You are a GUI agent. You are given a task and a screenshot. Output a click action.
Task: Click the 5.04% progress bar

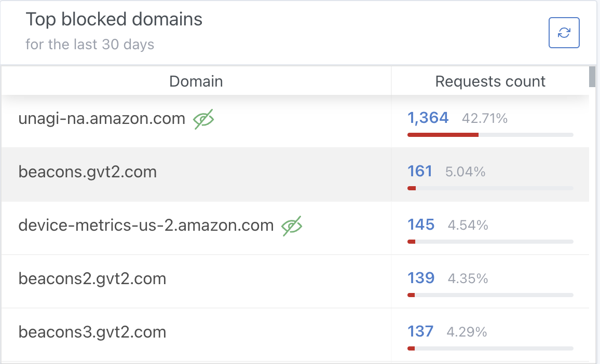[490, 188]
